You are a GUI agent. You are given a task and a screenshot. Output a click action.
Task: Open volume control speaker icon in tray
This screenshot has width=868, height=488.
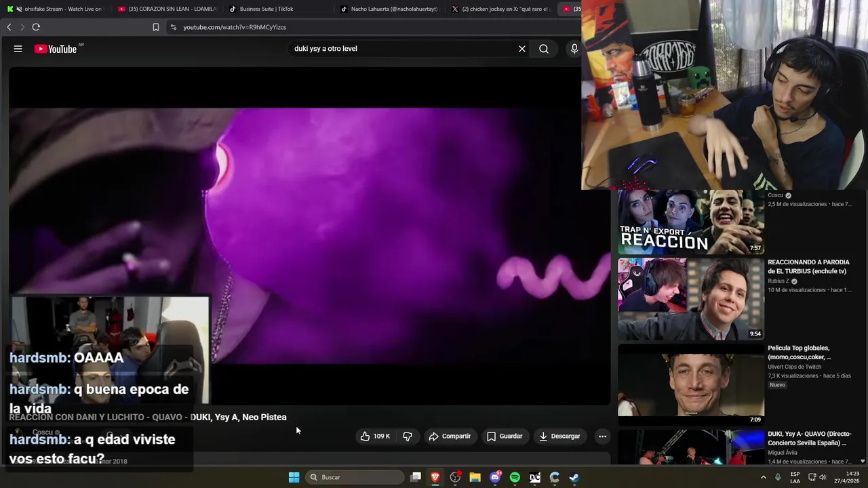[x=823, y=477]
